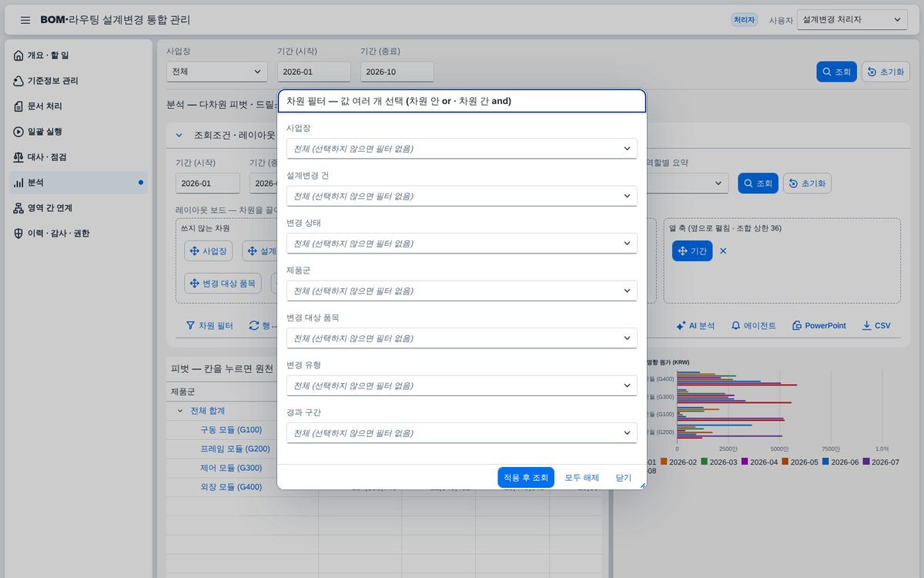The image size is (924, 578).
Task: Edit the panel's 기간 (시작) 2026-01 field
Action: pos(208,183)
